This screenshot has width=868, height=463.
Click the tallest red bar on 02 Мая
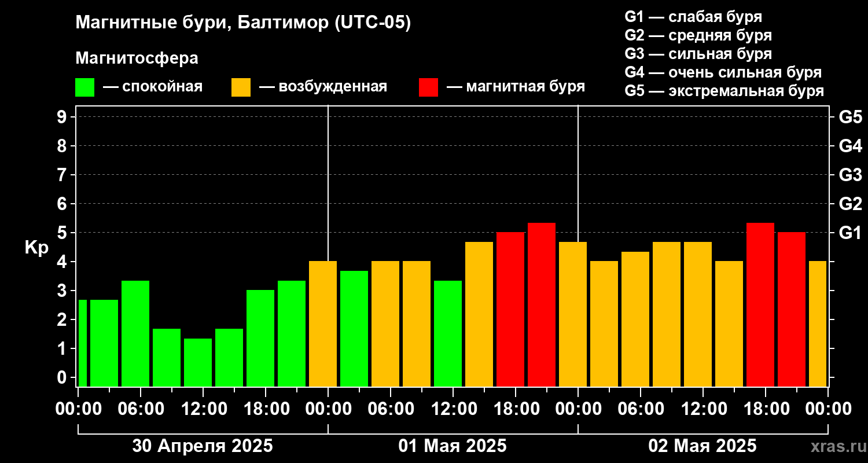pyautogui.click(x=760, y=304)
